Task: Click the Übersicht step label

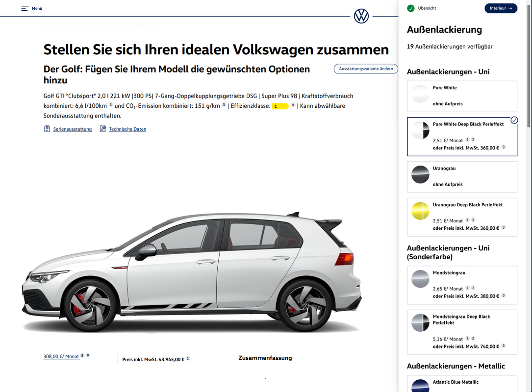Action: pos(427,8)
